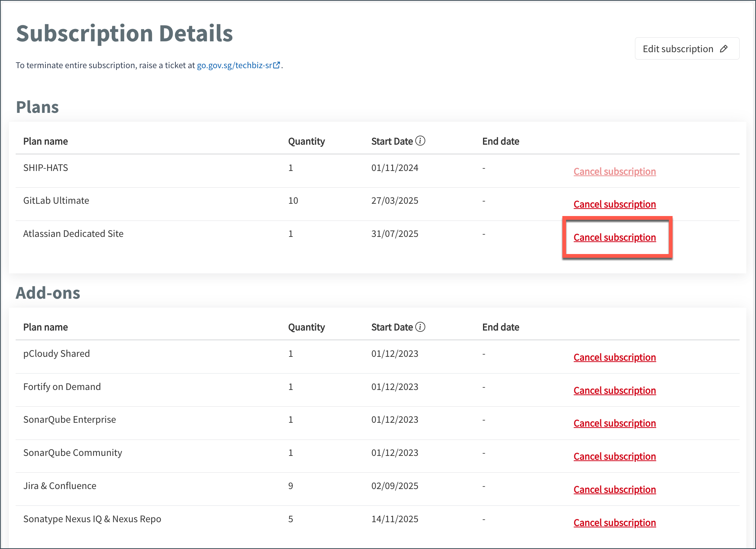Click the pencil icon in Edit subscription
Viewport: 756px width, 549px height.
tap(724, 49)
